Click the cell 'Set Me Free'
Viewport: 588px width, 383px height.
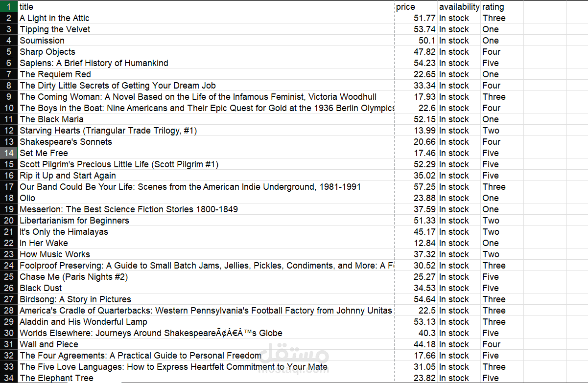coord(207,153)
